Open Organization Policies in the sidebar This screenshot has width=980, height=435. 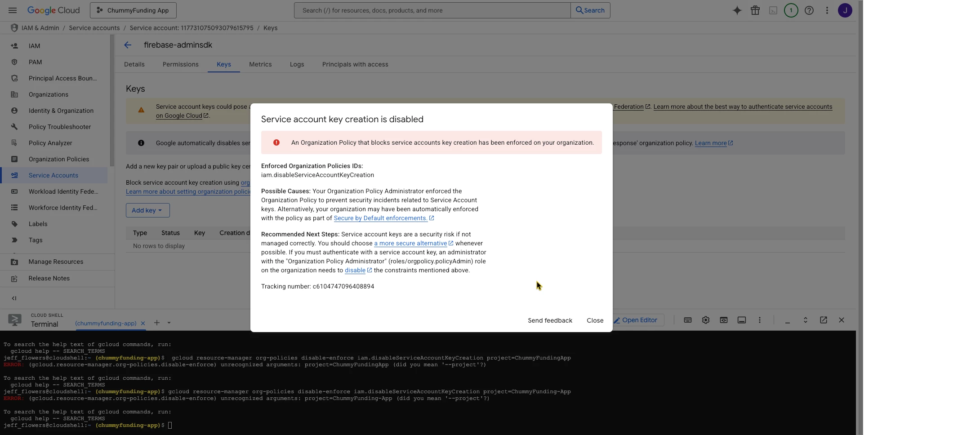coord(54,159)
